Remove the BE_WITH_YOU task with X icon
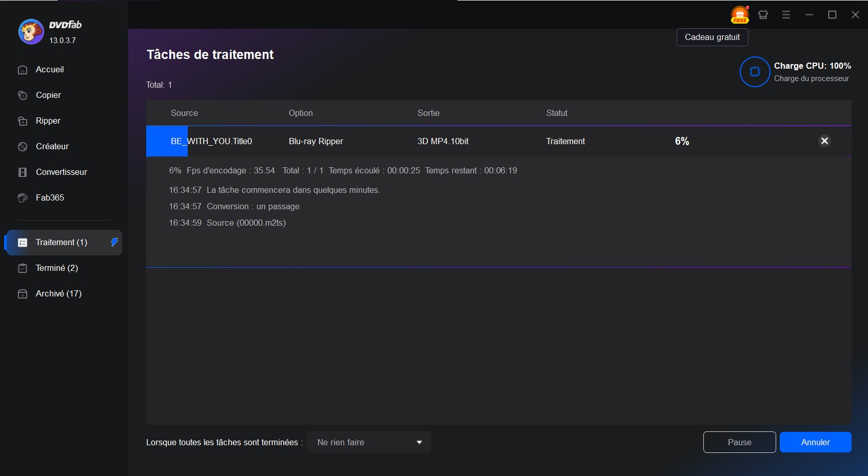Image resolution: width=868 pixels, height=476 pixels. 824,141
